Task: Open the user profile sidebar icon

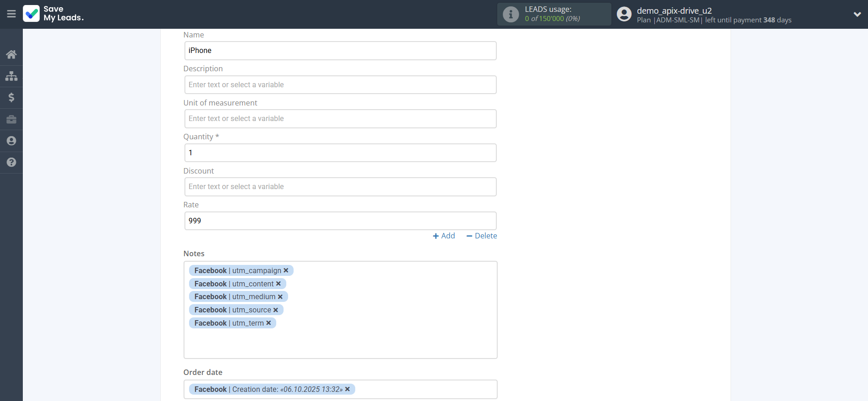Action: point(11,141)
